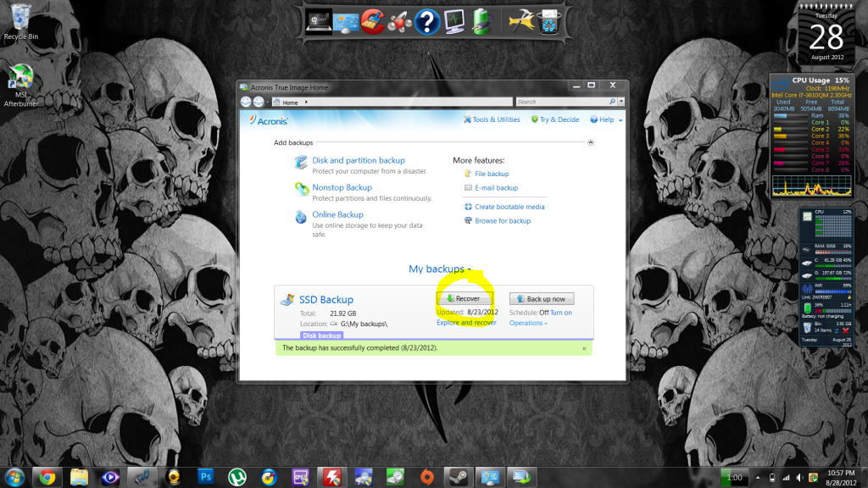This screenshot has height=488, width=868.
Task: Show hidden system tray icons
Action: (758, 478)
